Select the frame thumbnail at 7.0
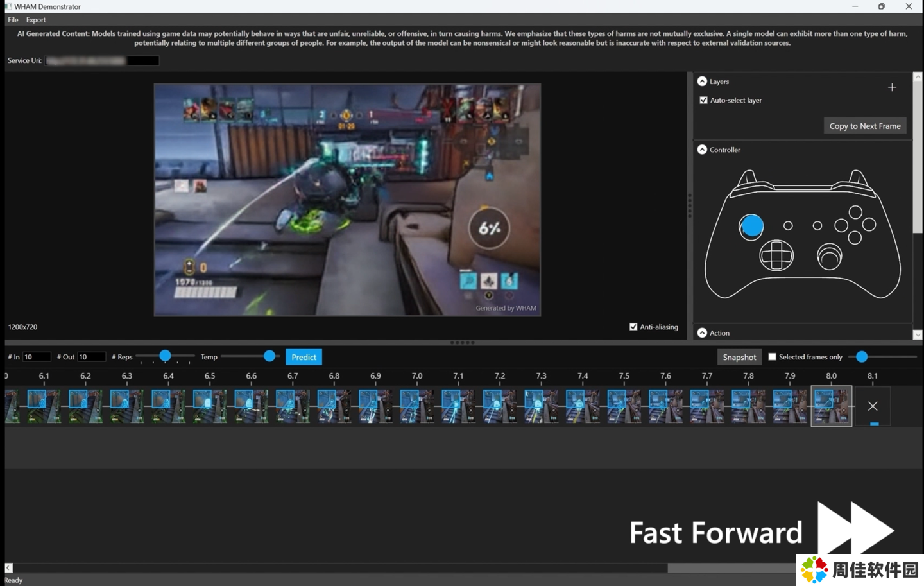 coord(417,406)
